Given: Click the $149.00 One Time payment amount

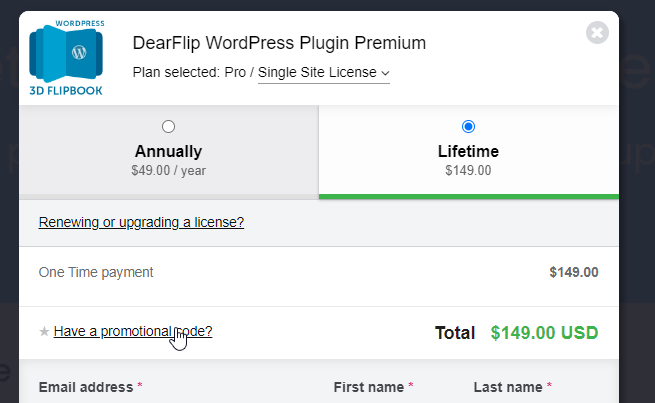Looking at the screenshot, I should click(x=573, y=272).
